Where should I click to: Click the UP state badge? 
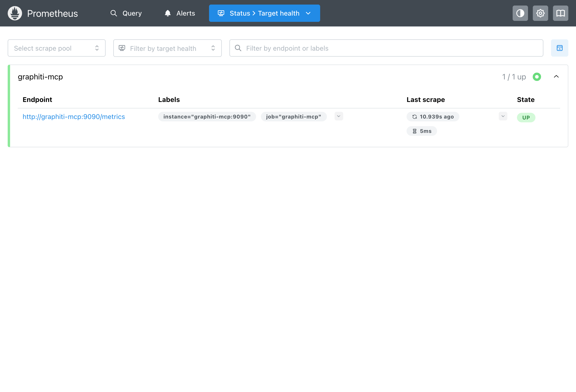click(x=526, y=118)
